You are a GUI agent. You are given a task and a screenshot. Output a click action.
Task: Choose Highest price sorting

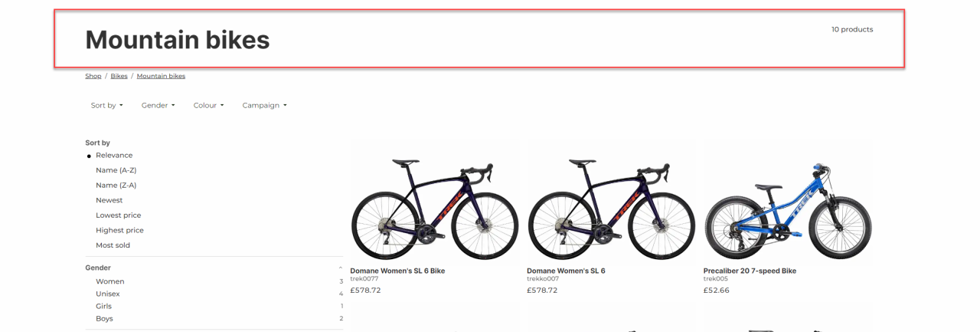point(119,230)
